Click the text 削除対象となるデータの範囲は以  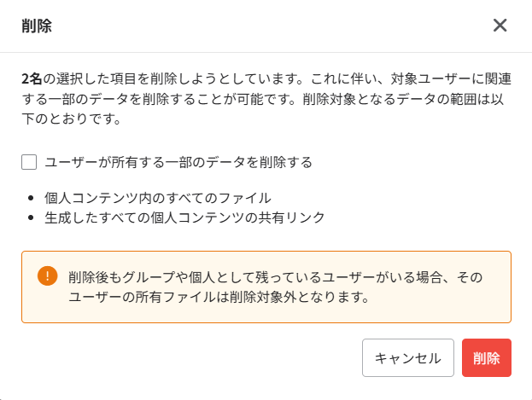pyautogui.click(x=403, y=99)
